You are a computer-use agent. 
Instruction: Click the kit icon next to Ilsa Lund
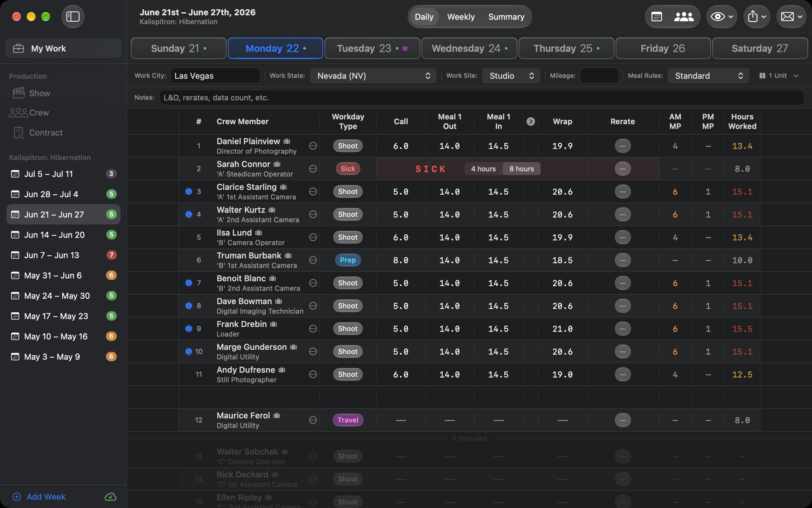(259, 233)
